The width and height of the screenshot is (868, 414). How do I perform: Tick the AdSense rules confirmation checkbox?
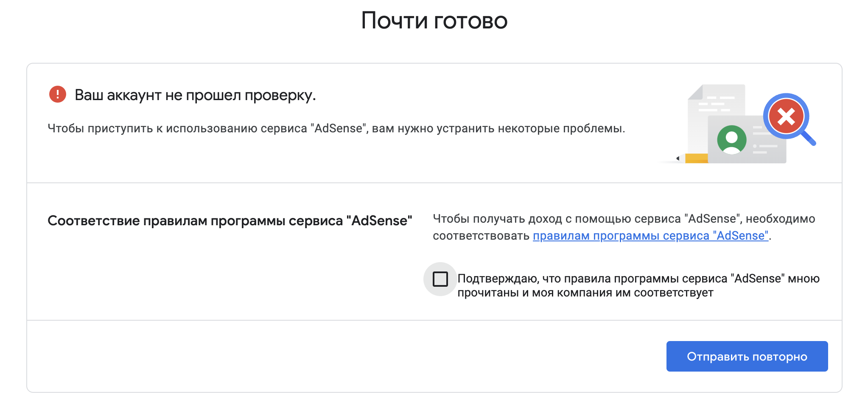coord(440,279)
